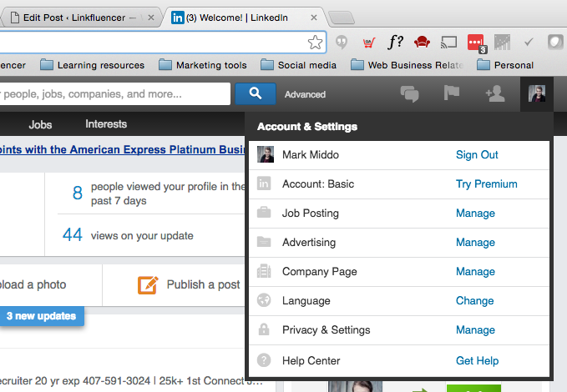Open the Personal bookmark folder
Image resolution: width=567 pixels, height=392 pixels.
pyautogui.click(x=505, y=65)
